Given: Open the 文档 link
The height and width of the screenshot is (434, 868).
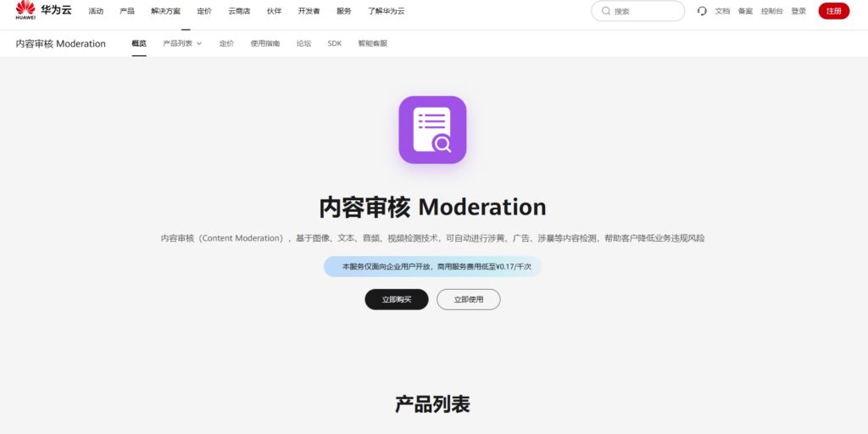Looking at the screenshot, I should pyautogui.click(x=722, y=11).
